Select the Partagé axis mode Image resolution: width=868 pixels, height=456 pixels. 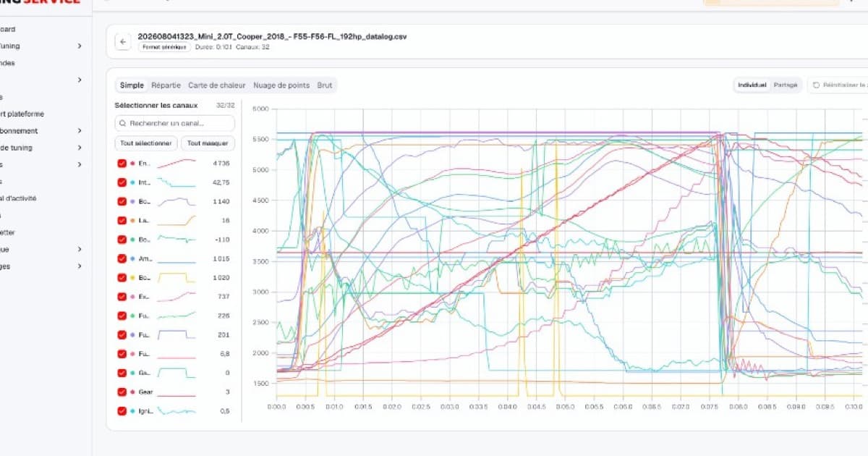click(786, 85)
